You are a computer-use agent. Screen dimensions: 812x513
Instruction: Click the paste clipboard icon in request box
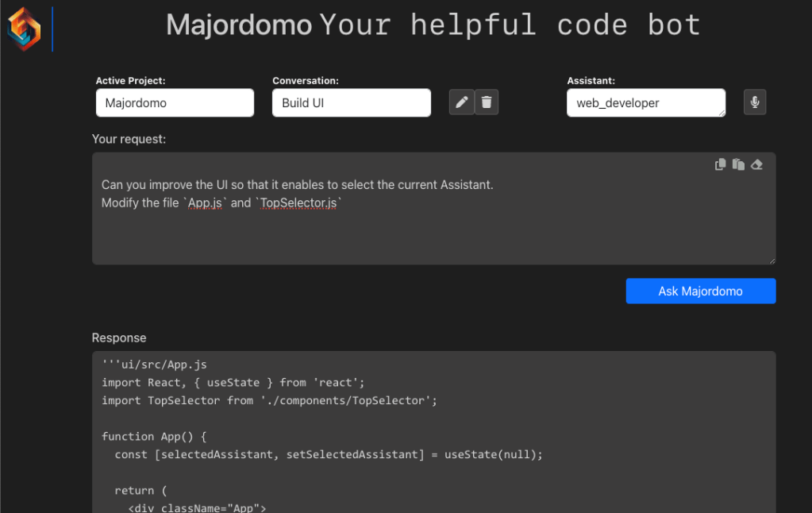pos(738,164)
